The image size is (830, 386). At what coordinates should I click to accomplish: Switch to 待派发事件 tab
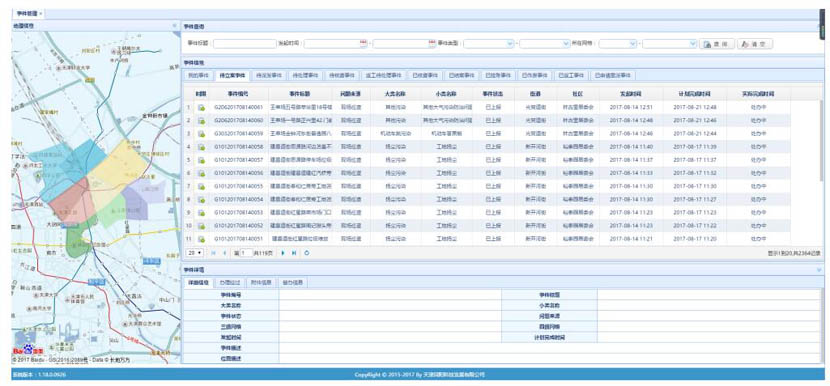point(269,76)
